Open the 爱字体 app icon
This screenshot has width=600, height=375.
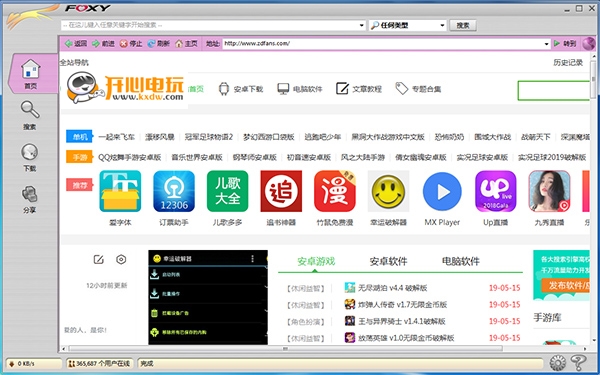tap(120, 191)
